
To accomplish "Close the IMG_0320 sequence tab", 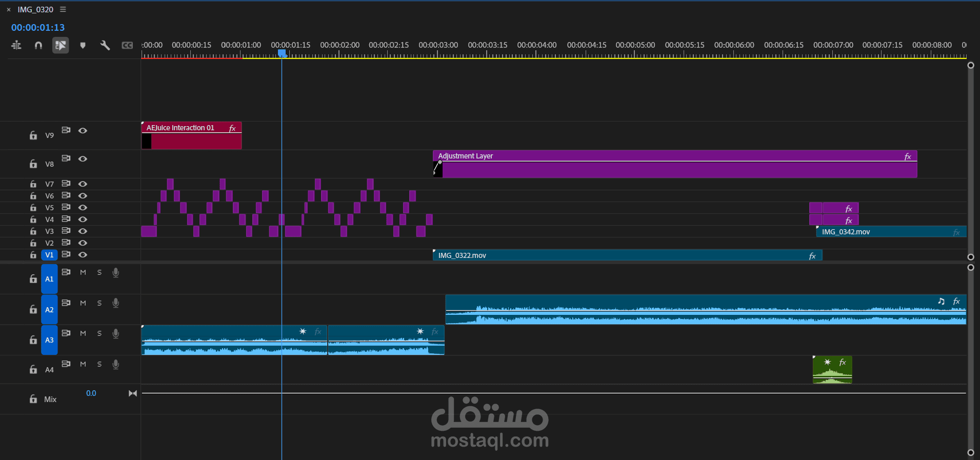I will 9,9.
